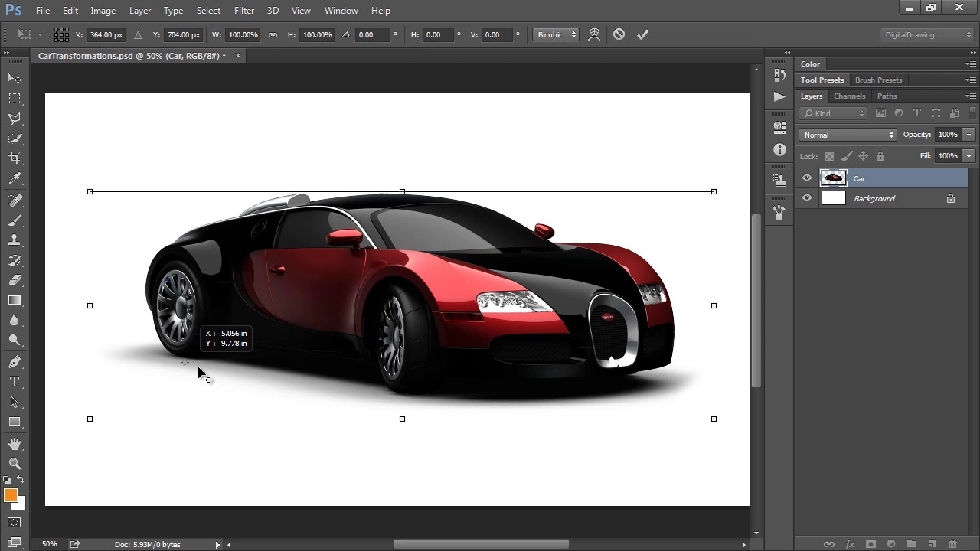Open the Bicubic interpolation dropdown
This screenshot has width=980, height=551.
(556, 34)
